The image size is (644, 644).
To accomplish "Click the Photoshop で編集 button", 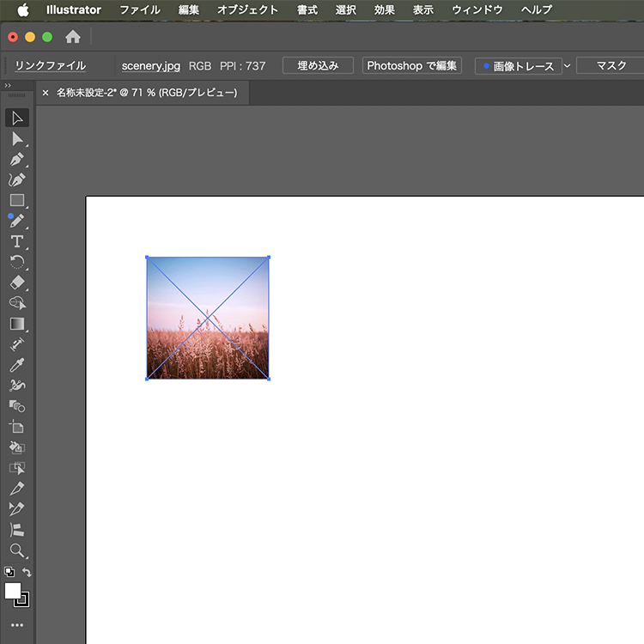I will [412, 66].
